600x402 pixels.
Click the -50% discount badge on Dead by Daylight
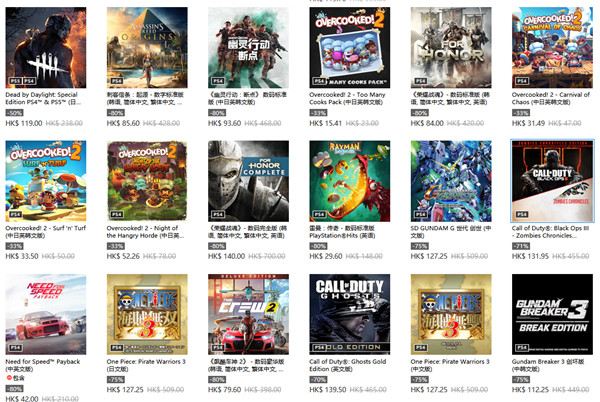(14, 113)
